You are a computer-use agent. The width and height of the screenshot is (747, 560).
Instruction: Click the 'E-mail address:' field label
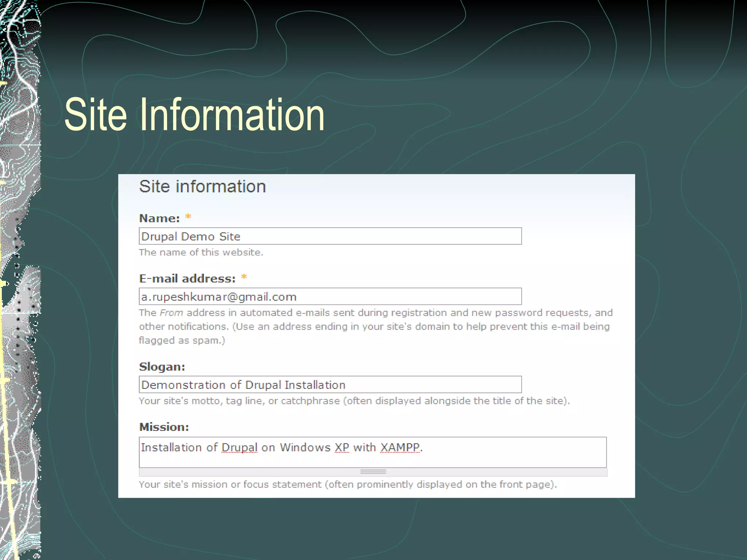click(x=187, y=279)
